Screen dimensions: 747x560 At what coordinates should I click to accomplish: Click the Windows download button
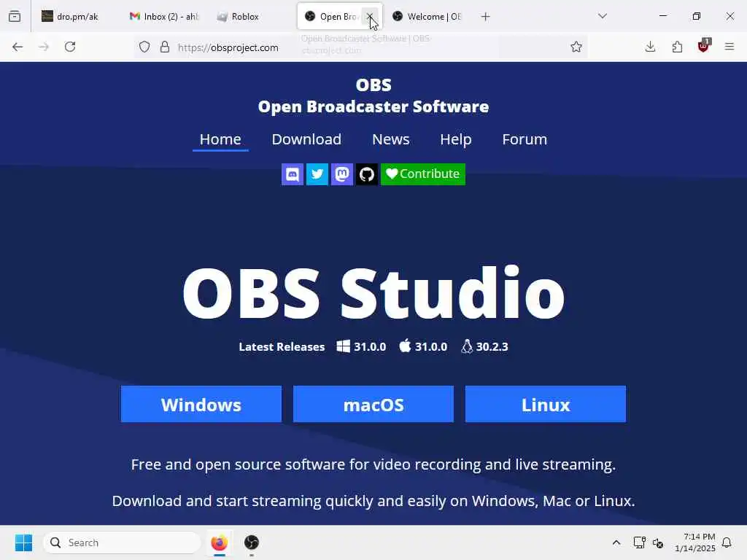[201, 404]
